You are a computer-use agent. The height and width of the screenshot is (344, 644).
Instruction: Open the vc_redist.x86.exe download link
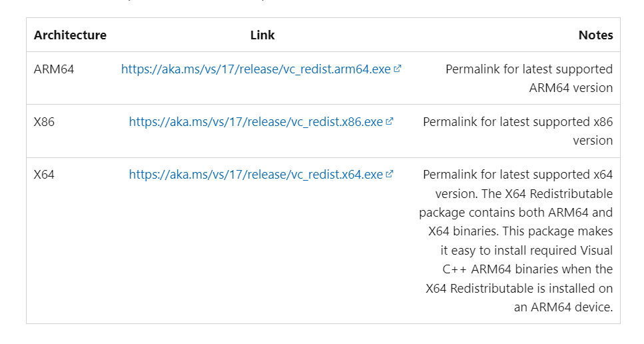[256, 122]
